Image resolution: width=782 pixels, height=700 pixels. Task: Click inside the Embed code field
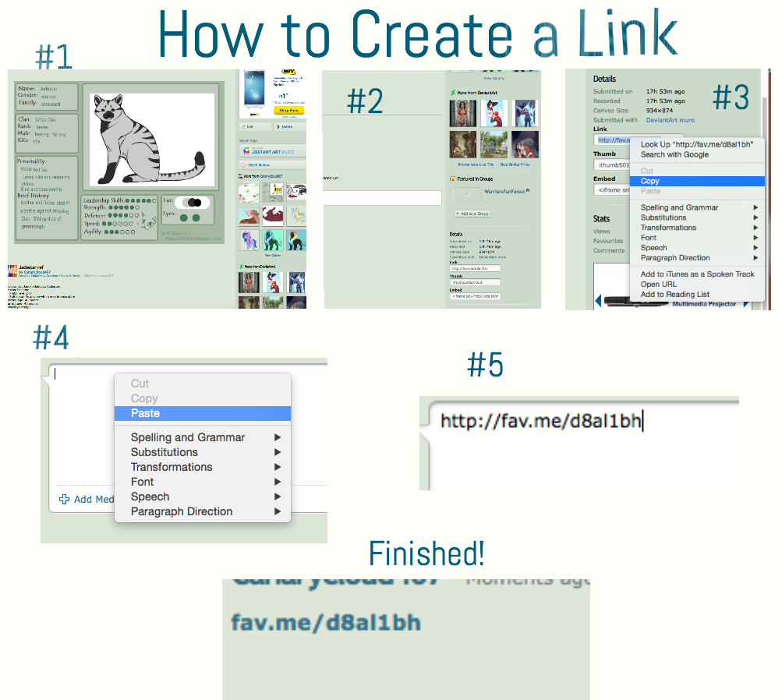click(x=475, y=296)
